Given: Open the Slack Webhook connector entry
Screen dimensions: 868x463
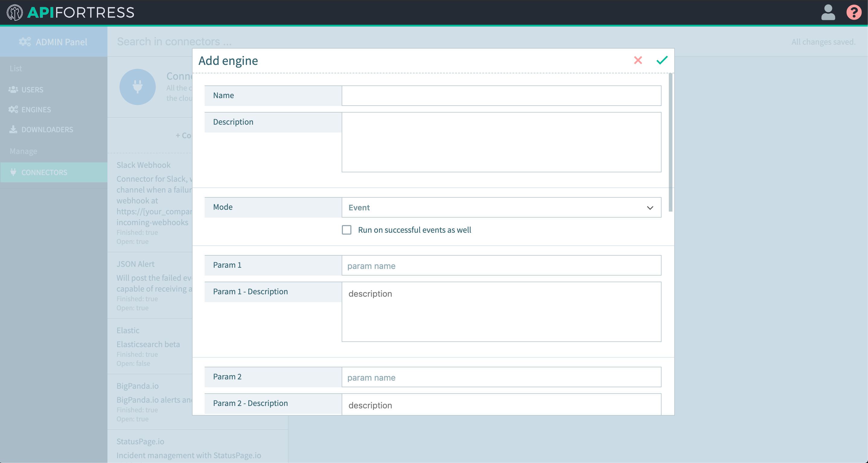Looking at the screenshot, I should point(144,165).
